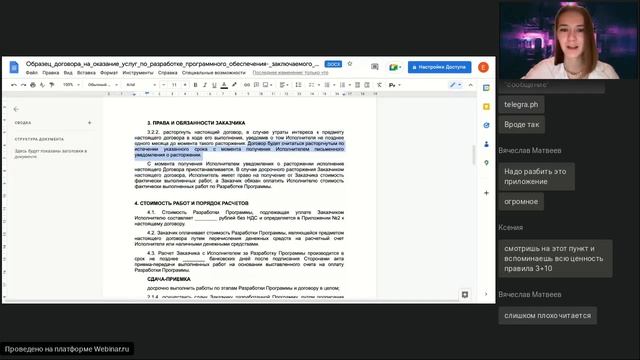Open the text alignment dropdown

pos(284,85)
